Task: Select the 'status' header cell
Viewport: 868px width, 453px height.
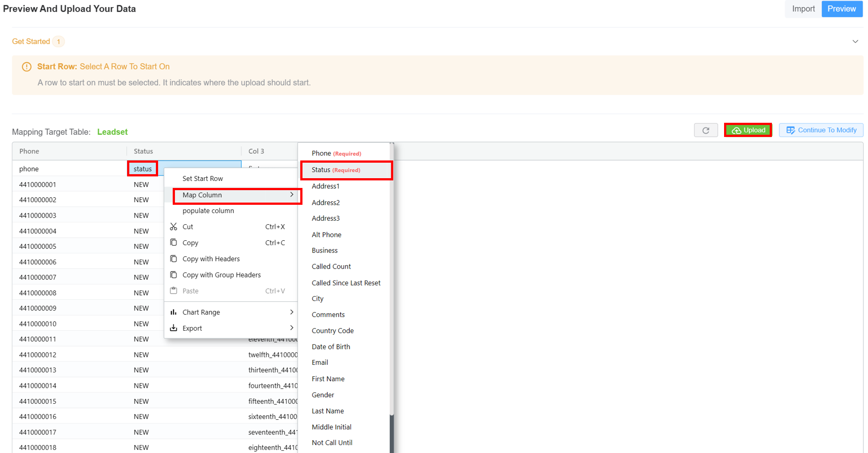Action: (143, 169)
